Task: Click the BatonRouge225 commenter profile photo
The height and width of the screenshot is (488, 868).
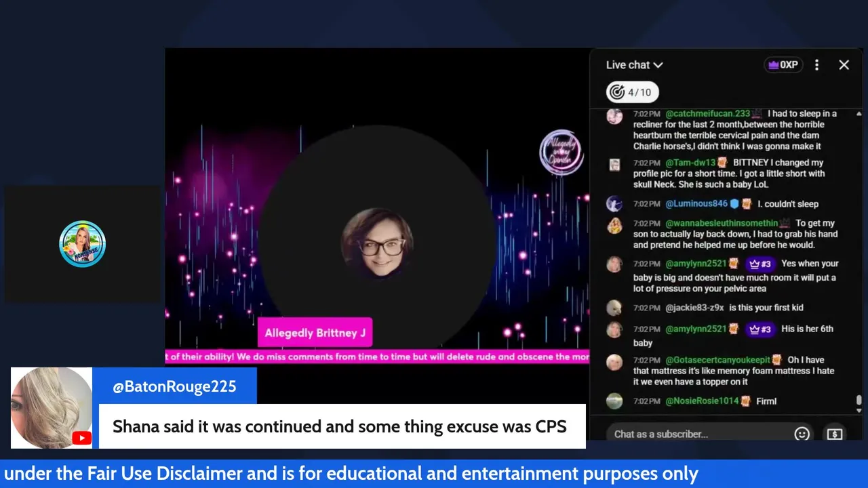Action: coord(52,408)
